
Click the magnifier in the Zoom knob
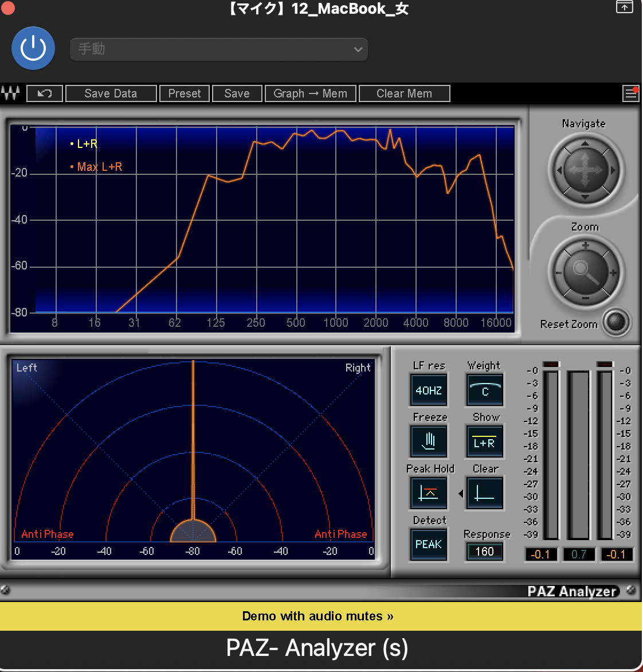(586, 272)
